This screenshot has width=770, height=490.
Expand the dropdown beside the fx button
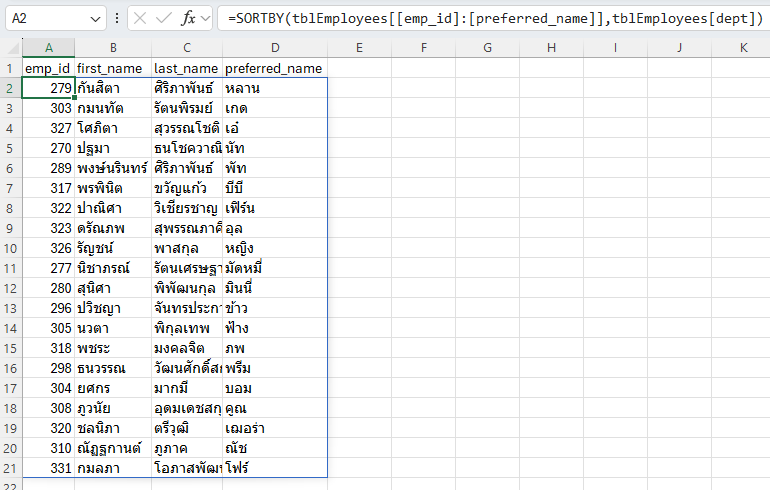tap(206, 19)
